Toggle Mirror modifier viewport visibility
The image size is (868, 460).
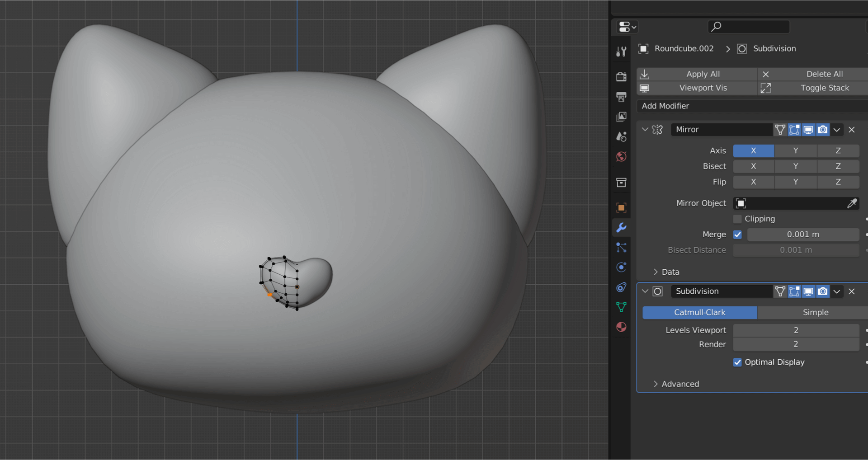(x=808, y=130)
